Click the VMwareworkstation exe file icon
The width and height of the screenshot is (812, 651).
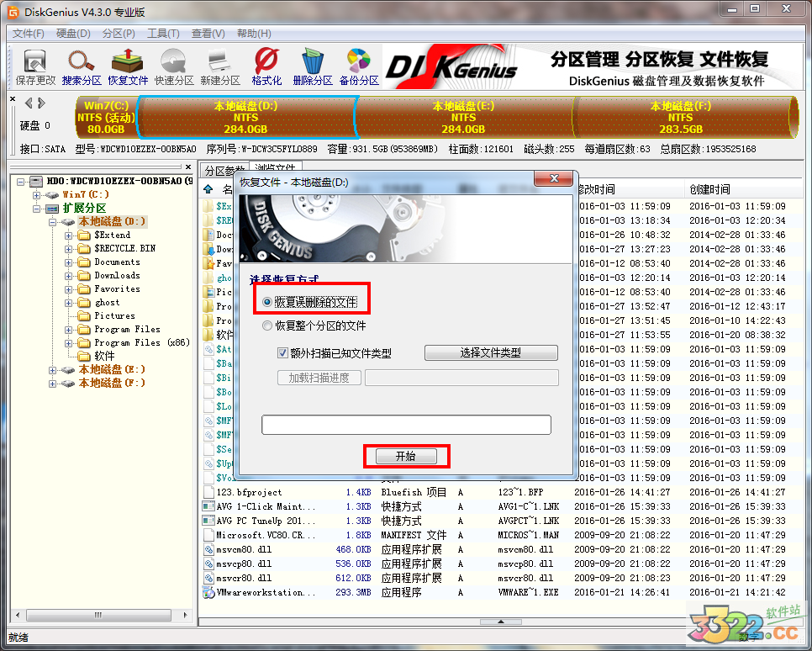click(x=208, y=592)
